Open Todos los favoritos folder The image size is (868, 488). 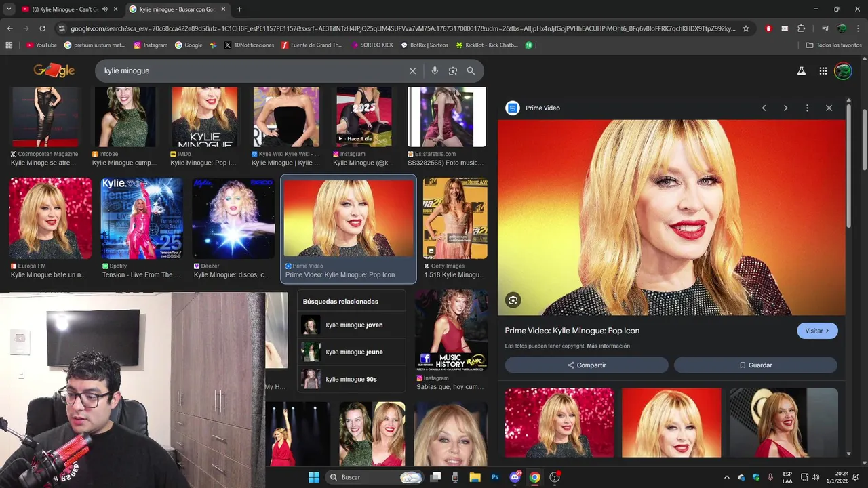click(x=833, y=45)
